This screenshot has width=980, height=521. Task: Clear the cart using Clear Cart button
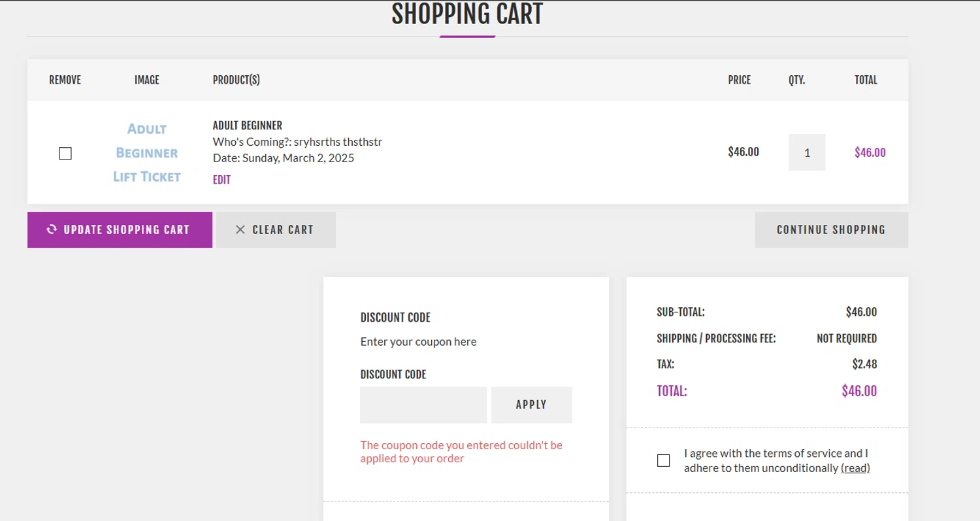tap(276, 229)
